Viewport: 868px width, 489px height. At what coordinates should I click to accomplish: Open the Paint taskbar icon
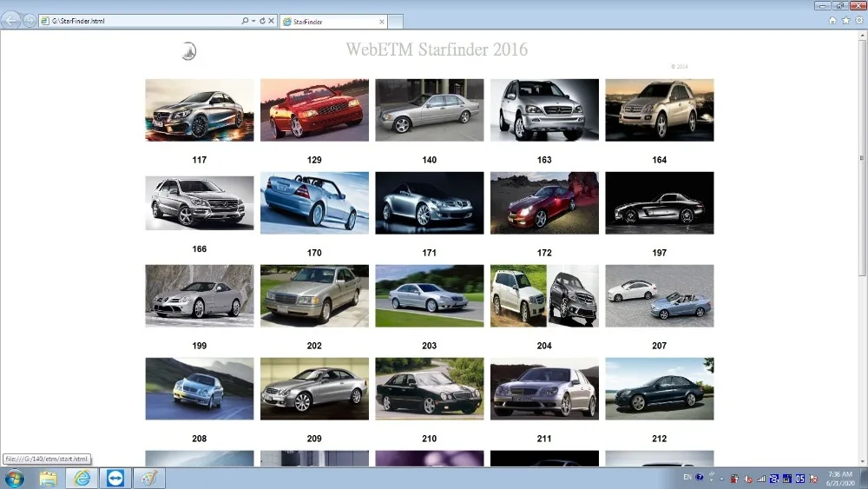[x=148, y=479]
